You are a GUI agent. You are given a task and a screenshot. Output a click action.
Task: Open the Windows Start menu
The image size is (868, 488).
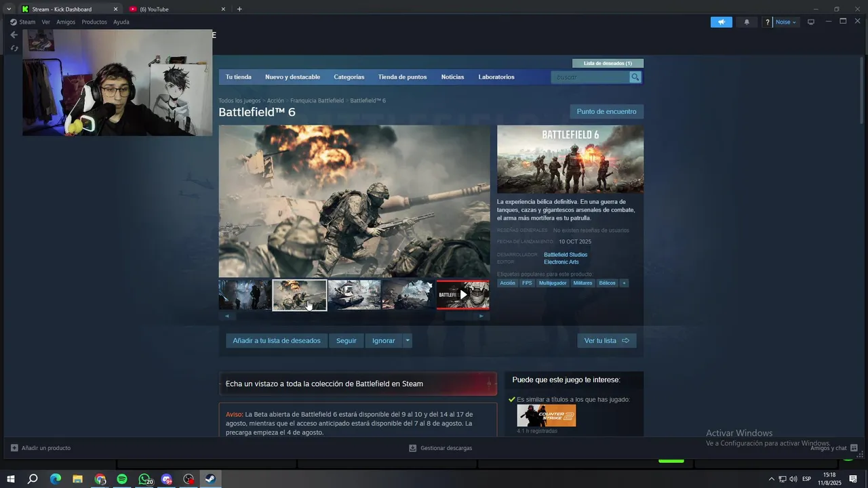click(x=11, y=479)
